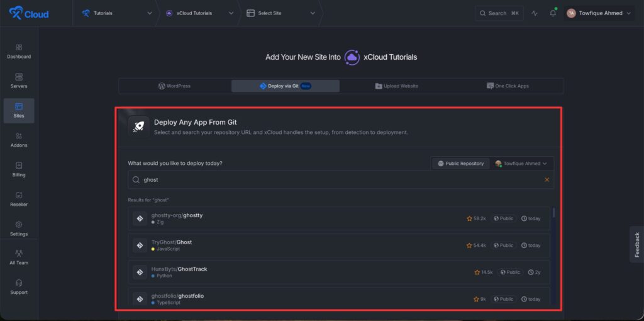Open Billing in the sidebar
The image size is (644, 321).
pos(19,170)
